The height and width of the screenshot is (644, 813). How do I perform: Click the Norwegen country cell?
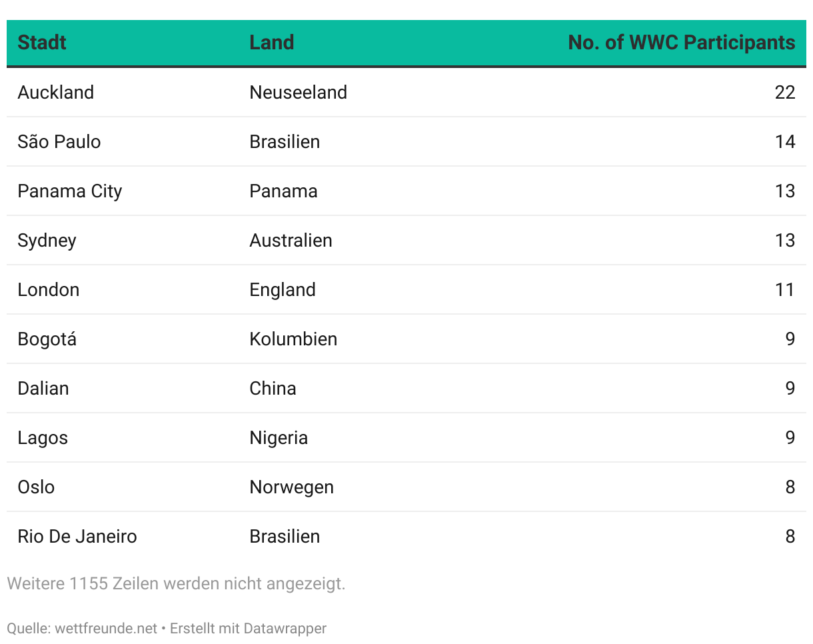(291, 487)
